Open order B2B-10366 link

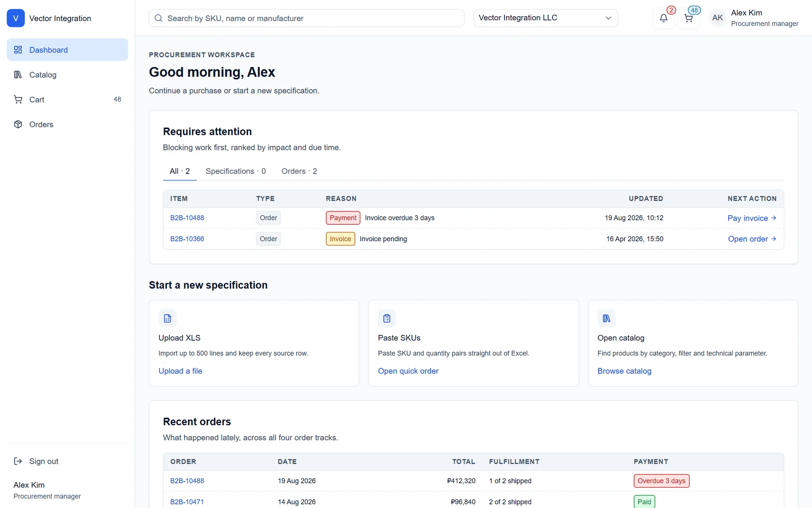187,239
